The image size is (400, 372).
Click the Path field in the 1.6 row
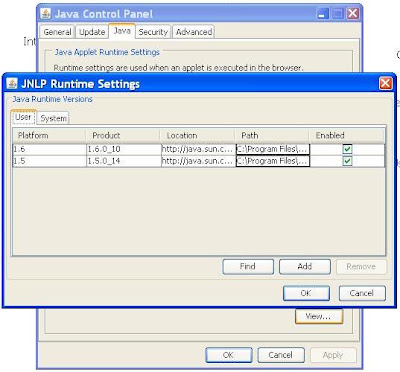273,149
